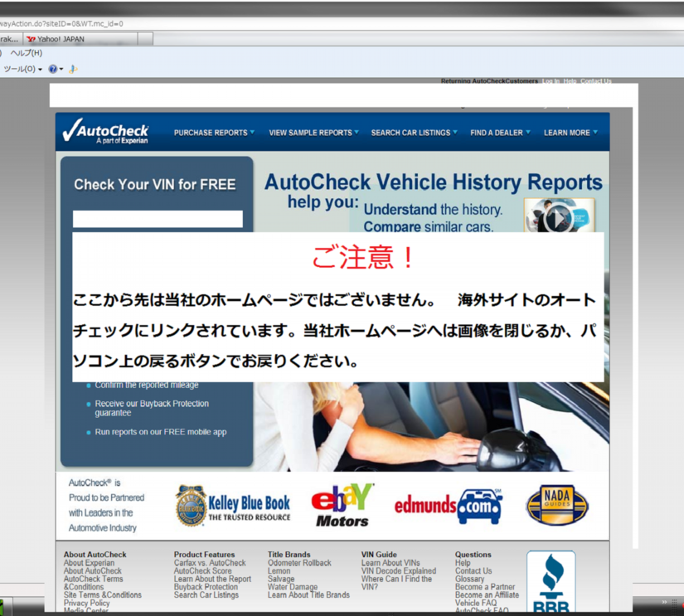Click the BBB accreditation badge
Viewport: 684px width, 616px height.
[551, 582]
